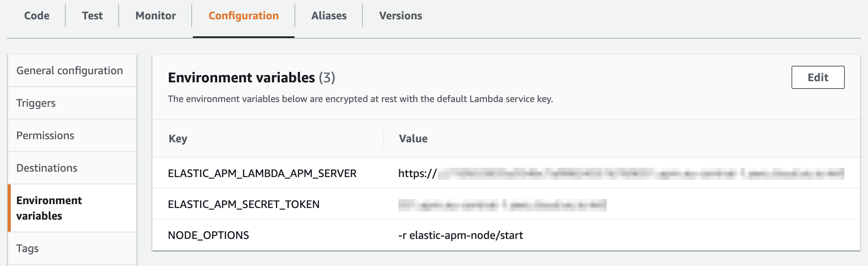This screenshot has width=868, height=266.
Task: Select the NODE_OPTIONS variable name
Action: [x=208, y=235]
